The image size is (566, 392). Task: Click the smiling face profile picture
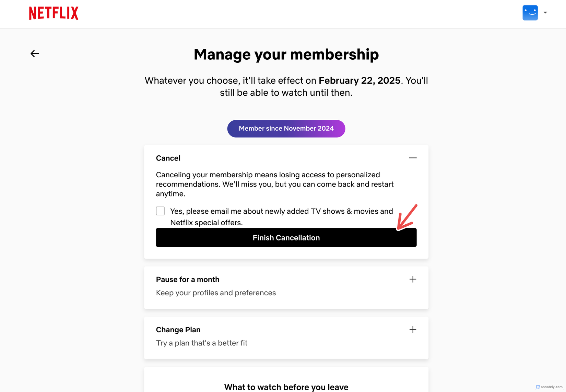(x=530, y=12)
